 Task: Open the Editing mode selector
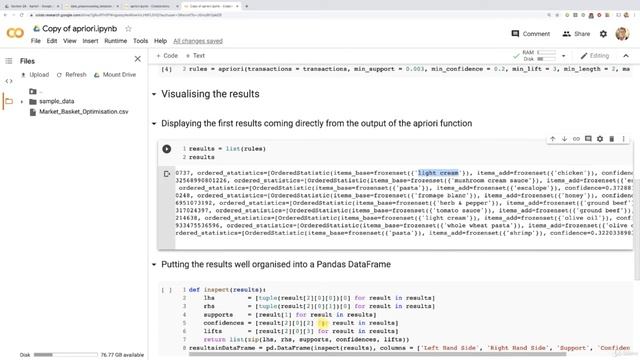(x=595, y=56)
